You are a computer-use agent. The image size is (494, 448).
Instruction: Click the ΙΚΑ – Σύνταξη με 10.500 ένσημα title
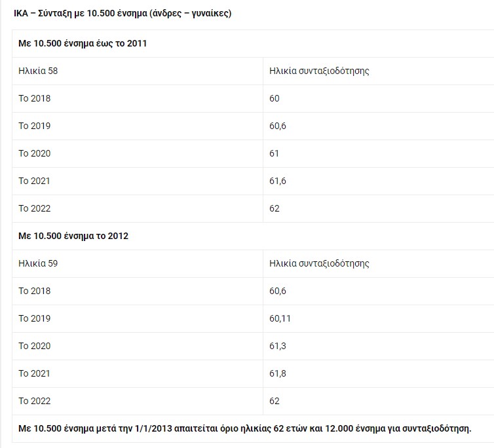tap(122, 13)
